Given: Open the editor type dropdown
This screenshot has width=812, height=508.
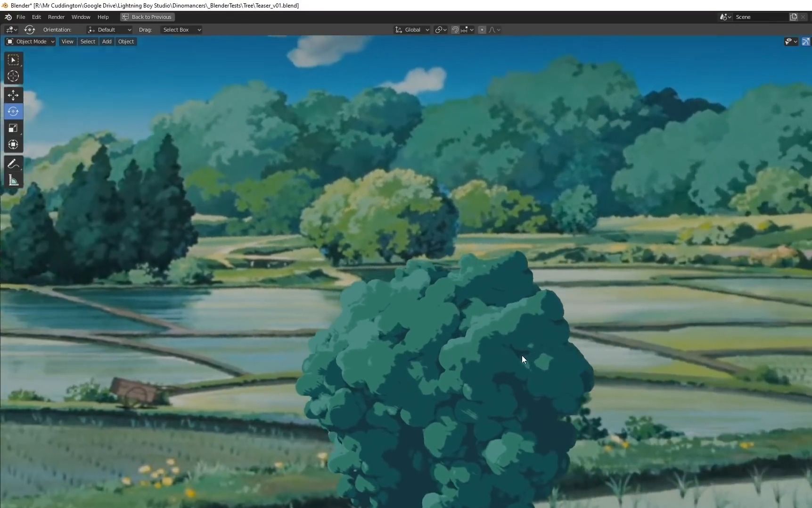Looking at the screenshot, I should click(x=11, y=30).
